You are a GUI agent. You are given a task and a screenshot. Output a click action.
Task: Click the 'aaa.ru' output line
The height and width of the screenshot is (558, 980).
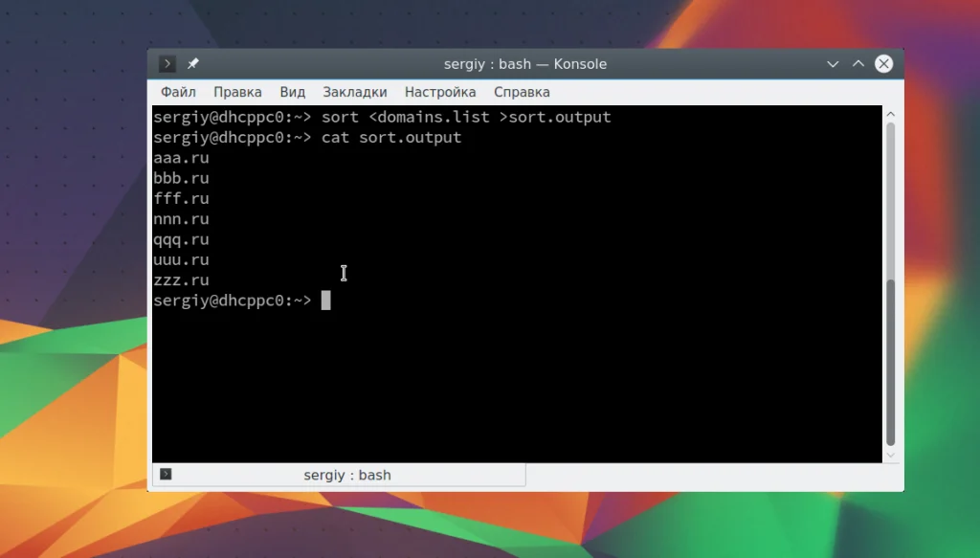click(181, 158)
